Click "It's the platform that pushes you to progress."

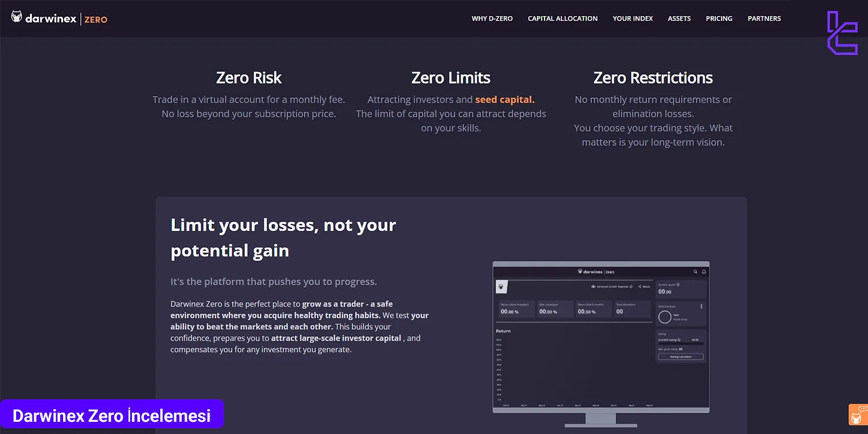pos(274,282)
